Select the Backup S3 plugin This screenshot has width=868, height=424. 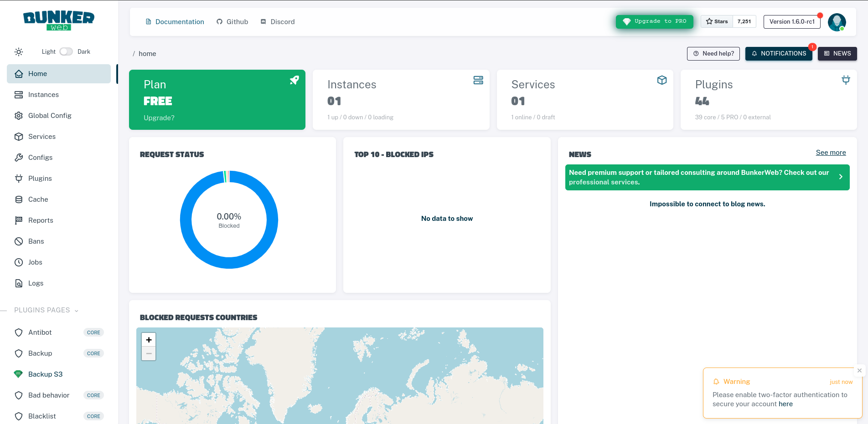pyautogui.click(x=46, y=374)
